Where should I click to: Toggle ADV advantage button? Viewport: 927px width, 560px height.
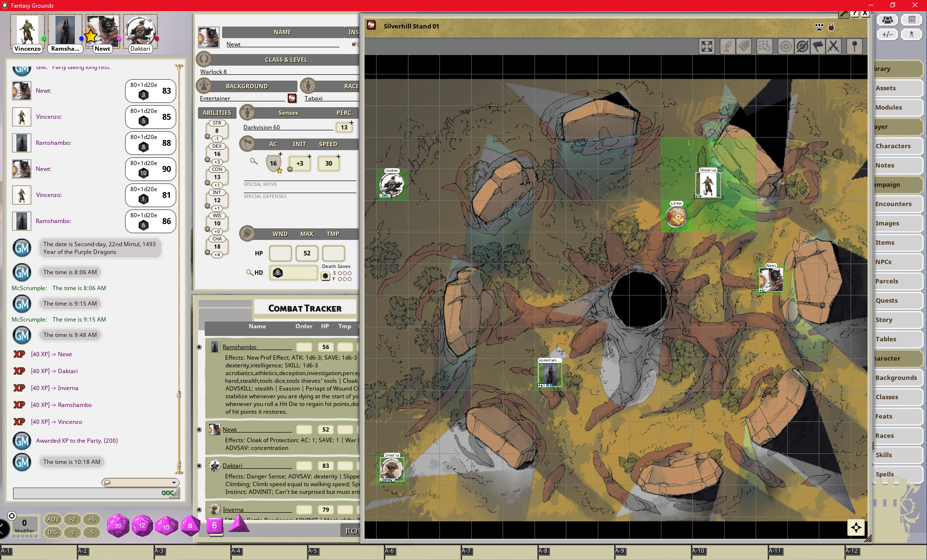tap(53, 519)
